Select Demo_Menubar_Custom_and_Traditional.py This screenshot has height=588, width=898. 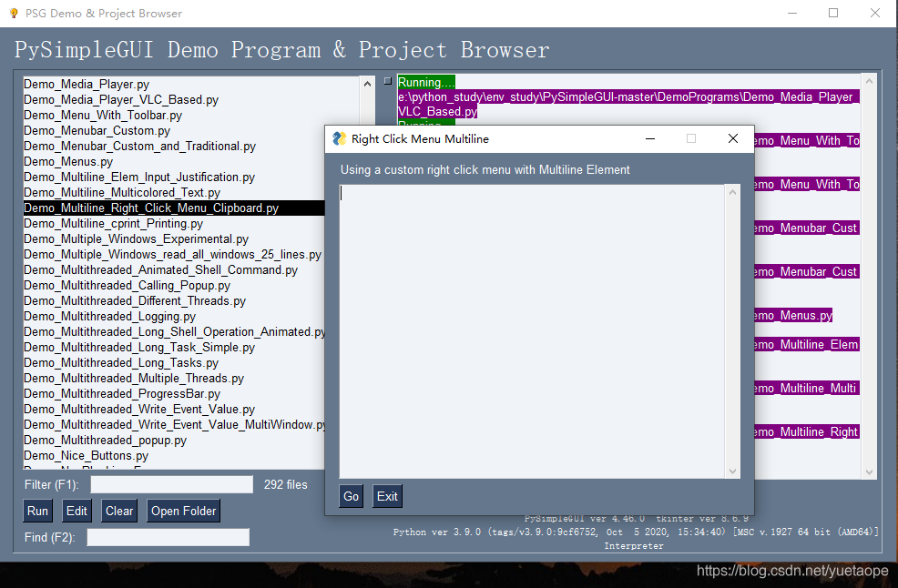pos(139,146)
